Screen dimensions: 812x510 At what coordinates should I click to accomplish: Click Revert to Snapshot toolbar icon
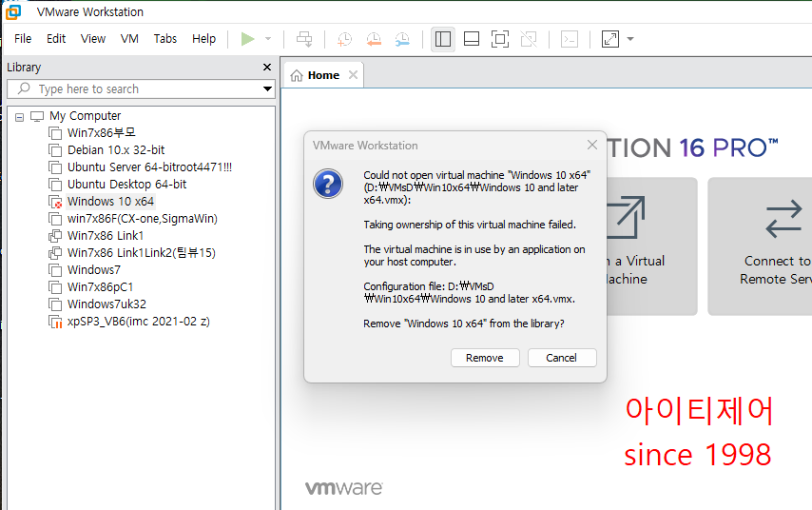pyautogui.click(x=374, y=39)
